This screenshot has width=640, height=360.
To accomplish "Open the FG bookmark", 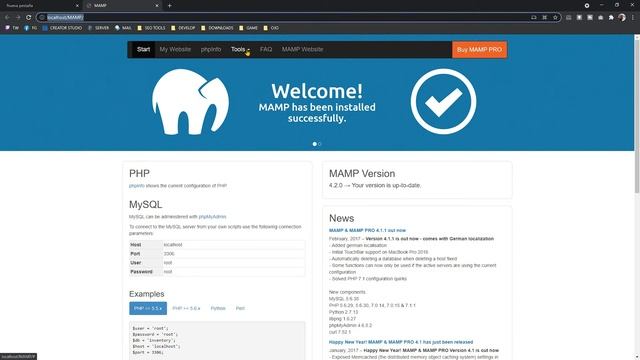I will [x=31, y=28].
